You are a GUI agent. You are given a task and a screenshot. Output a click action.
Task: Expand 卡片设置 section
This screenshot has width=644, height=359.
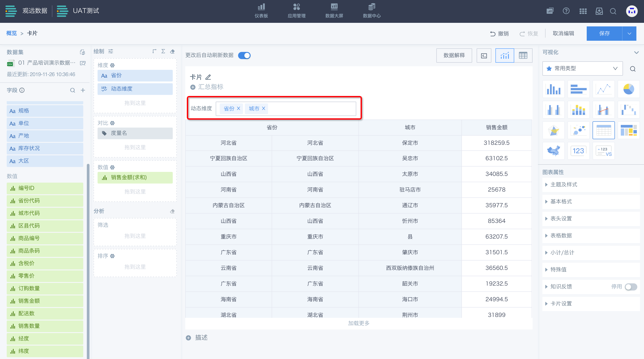[591, 303]
